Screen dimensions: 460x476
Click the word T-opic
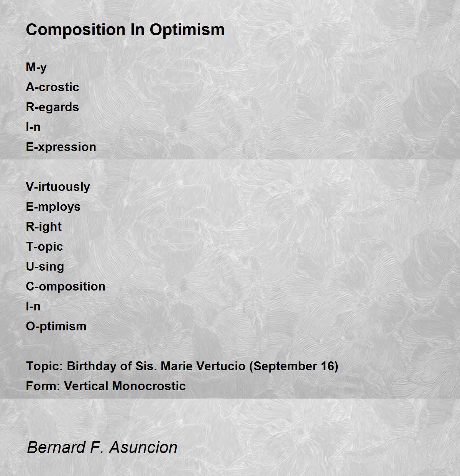[44, 246]
